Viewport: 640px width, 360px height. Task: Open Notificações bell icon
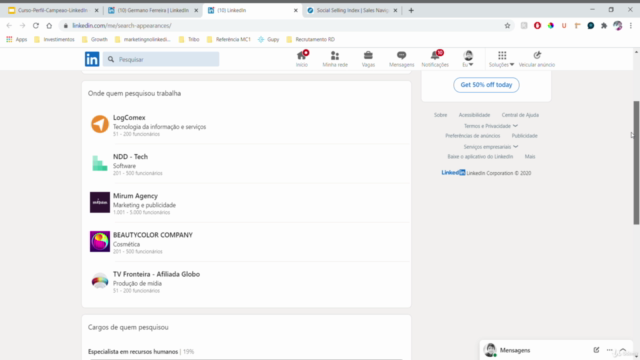(435, 59)
